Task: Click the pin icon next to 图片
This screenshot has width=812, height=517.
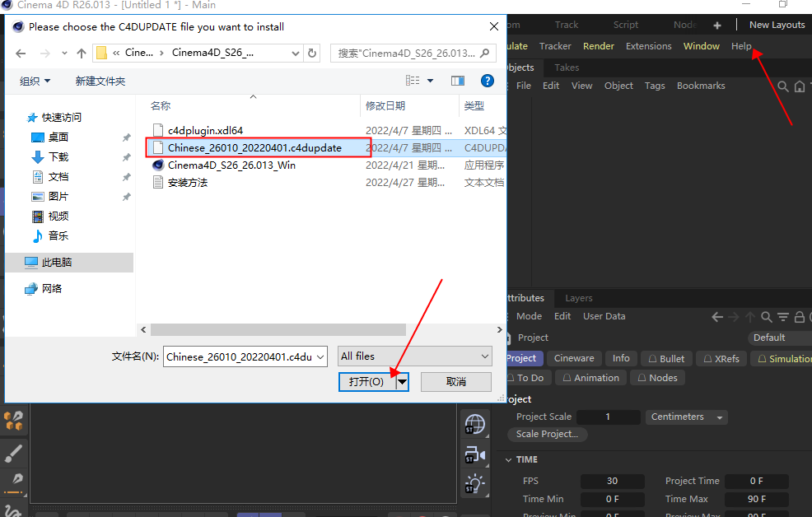Action: point(126,197)
